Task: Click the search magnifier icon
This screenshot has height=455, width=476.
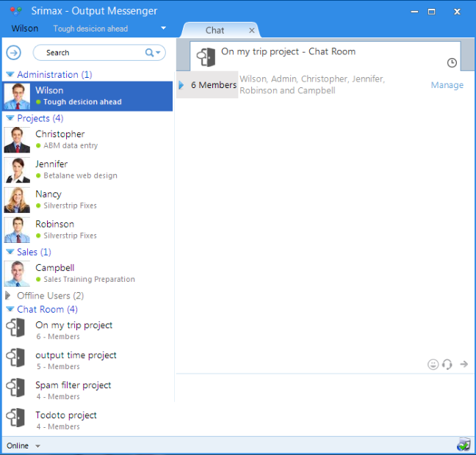Action: (150, 53)
